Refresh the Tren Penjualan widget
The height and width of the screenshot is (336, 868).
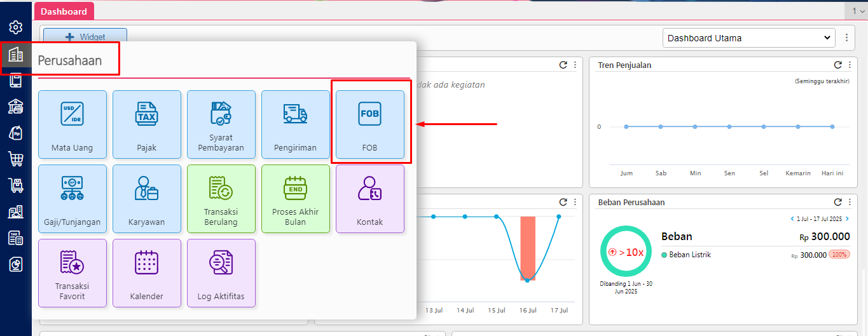pos(838,65)
